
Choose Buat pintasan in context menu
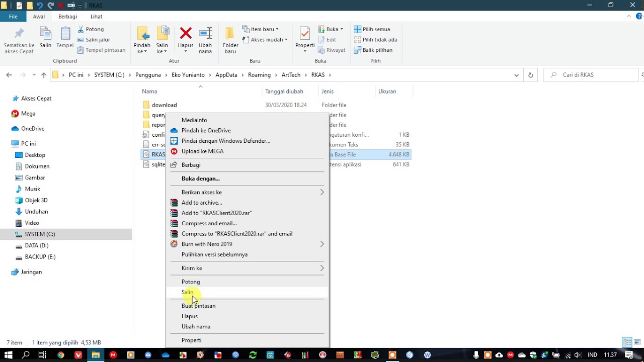(247, 306)
